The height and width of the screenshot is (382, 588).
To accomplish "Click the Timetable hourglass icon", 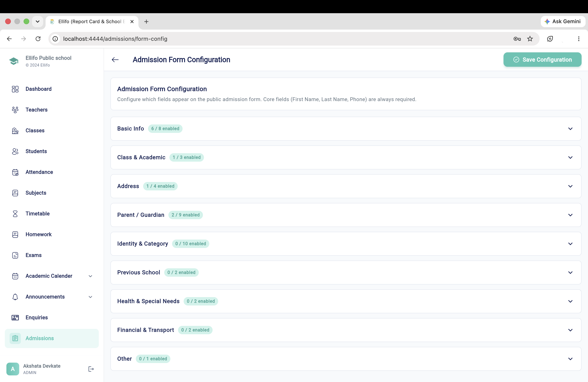I will pyautogui.click(x=15, y=214).
